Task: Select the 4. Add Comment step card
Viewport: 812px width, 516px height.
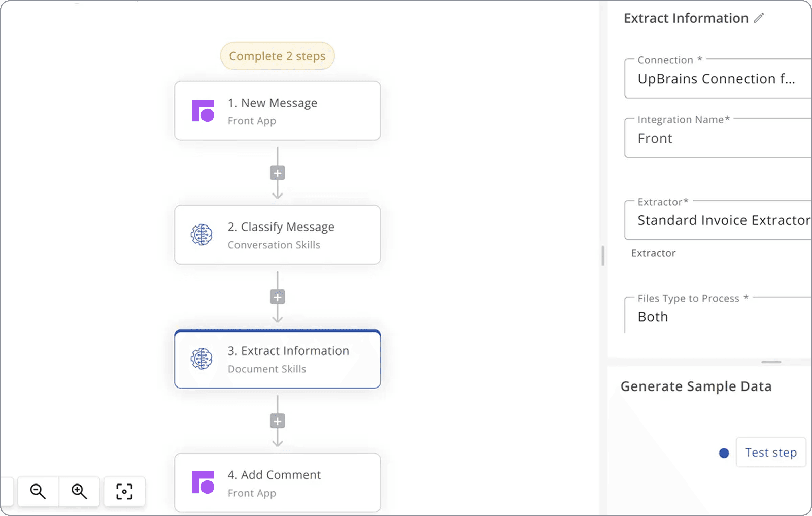Action: tap(277, 482)
